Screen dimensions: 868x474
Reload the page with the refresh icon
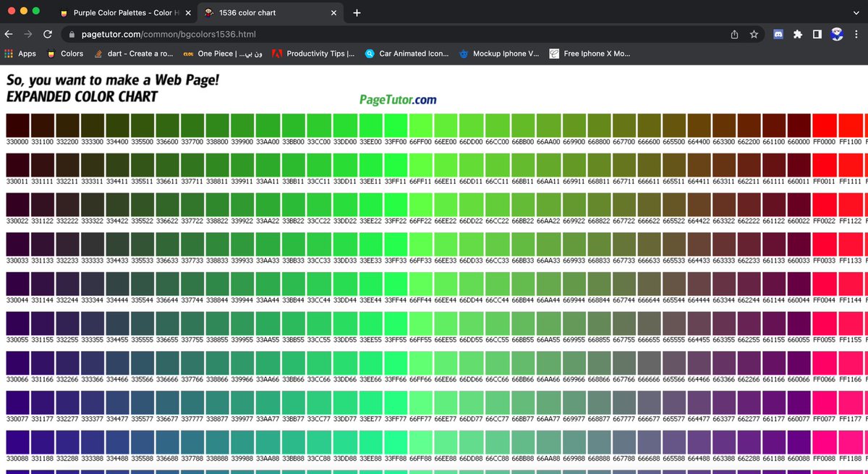click(x=48, y=34)
